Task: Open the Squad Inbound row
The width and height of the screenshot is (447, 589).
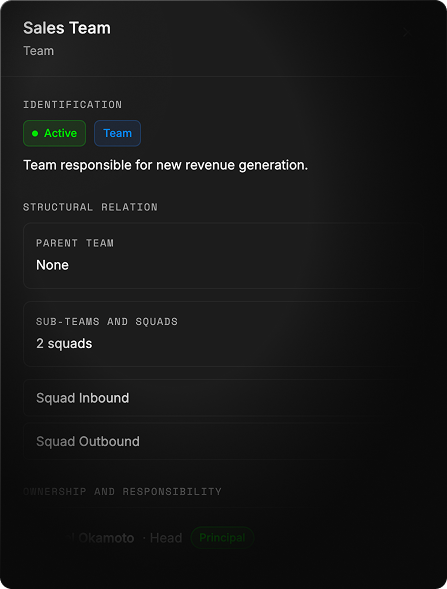Action: pos(224,398)
